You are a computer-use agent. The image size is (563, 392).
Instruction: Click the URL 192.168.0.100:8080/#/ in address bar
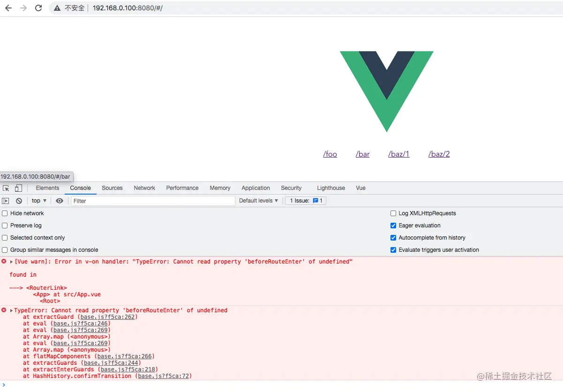128,8
